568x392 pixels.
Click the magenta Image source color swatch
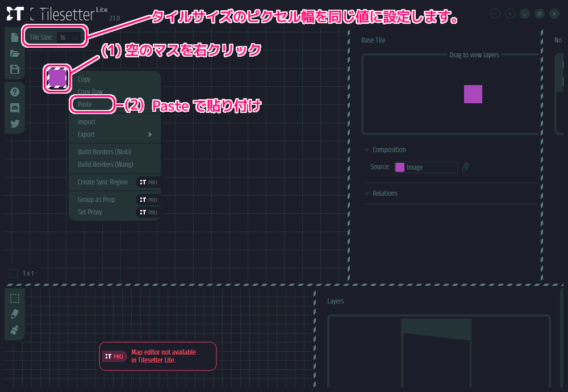click(x=400, y=167)
